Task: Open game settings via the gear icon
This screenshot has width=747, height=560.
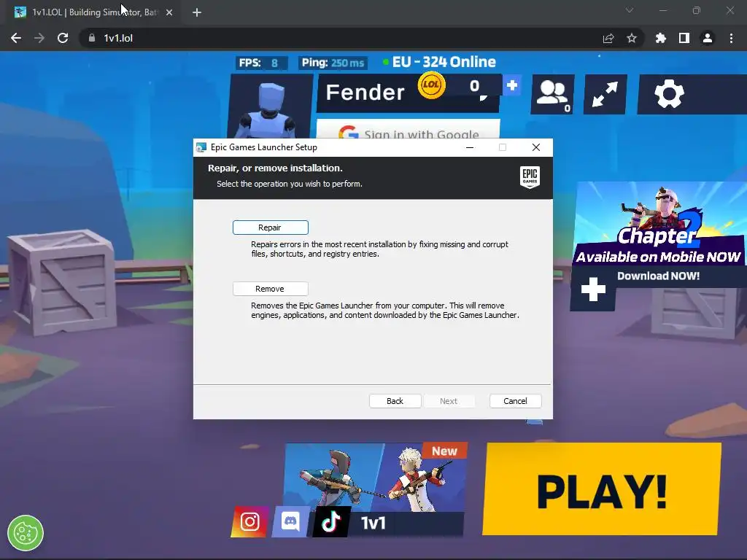Action: click(x=669, y=94)
